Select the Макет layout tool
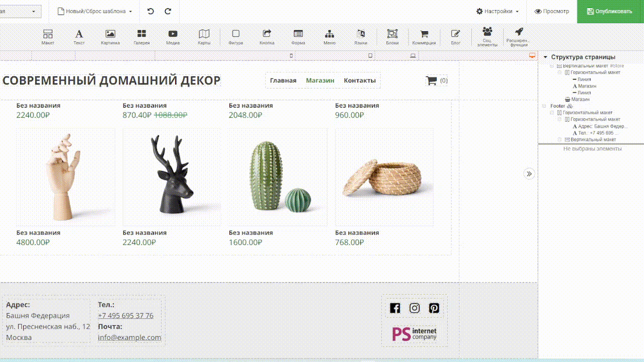The image size is (644, 362). pos(48,37)
